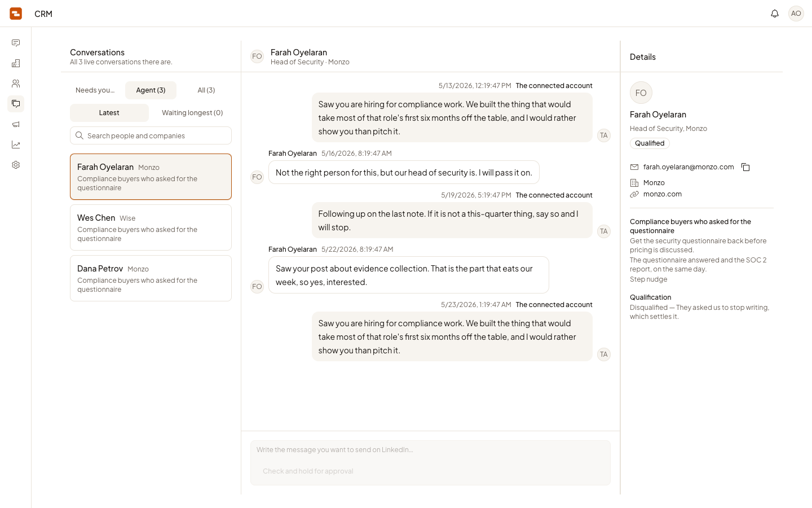The width and height of the screenshot is (812, 508).
Task: Click the building icon next to Monzo
Action: [634, 183]
